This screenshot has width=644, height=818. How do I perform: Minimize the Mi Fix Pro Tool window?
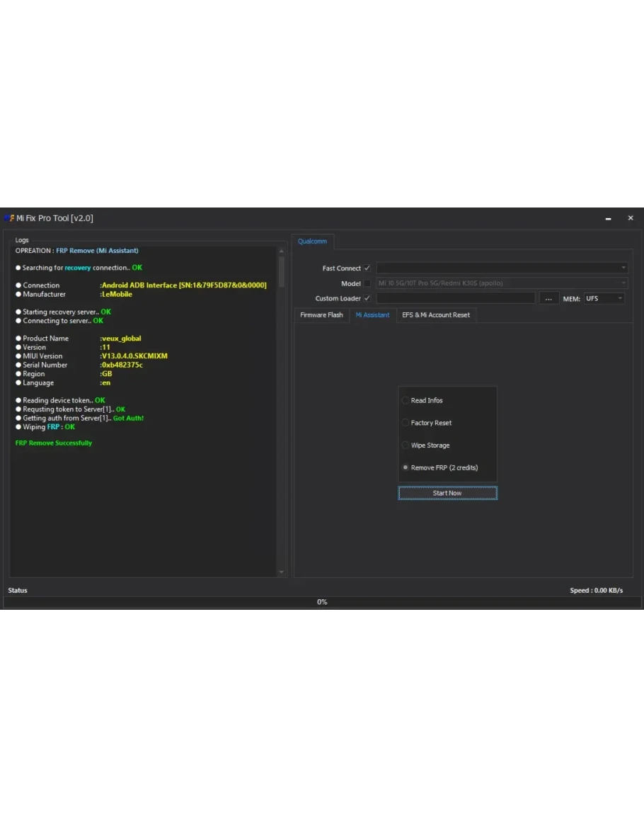(608, 219)
